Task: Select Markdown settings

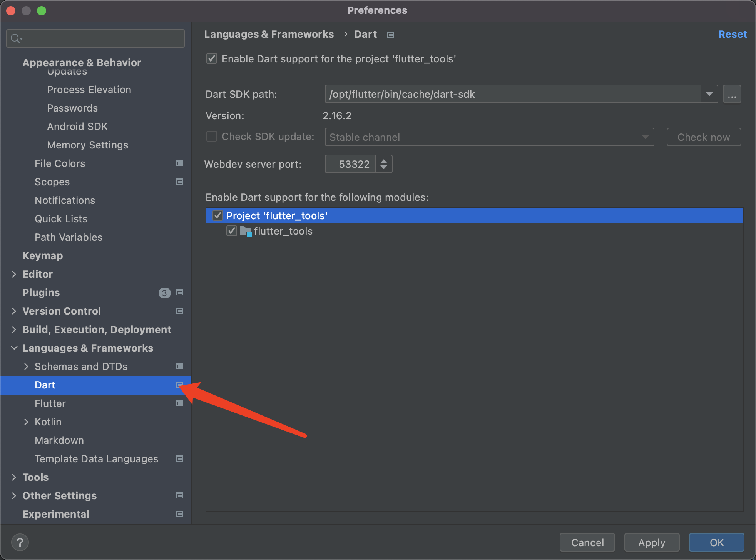Action: tap(59, 440)
